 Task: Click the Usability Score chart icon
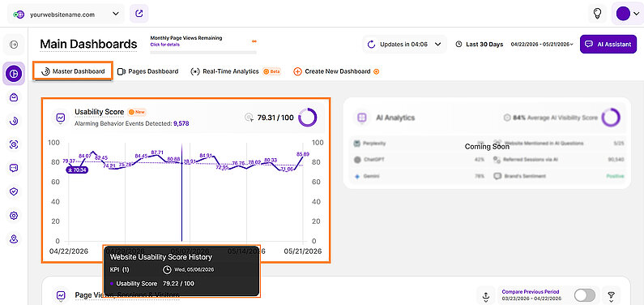tap(61, 118)
